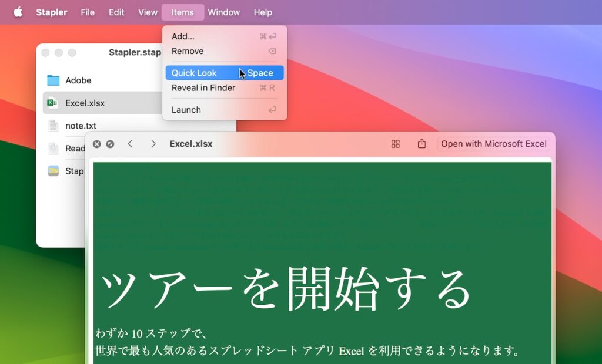Click Add… in the Items menu
The width and height of the screenshot is (602, 364).
[x=182, y=36]
